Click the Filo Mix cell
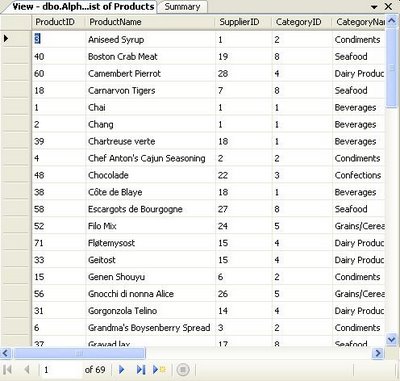 [150, 226]
